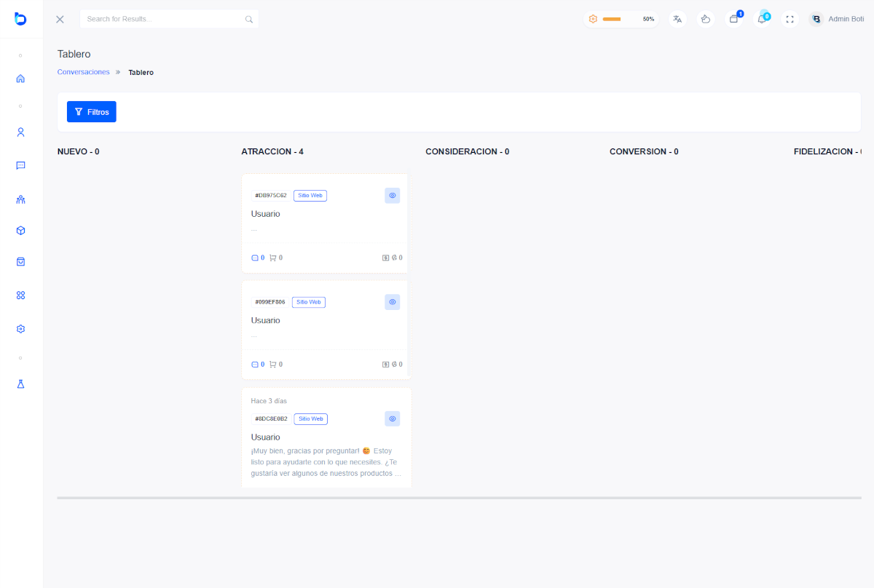874x588 pixels.
Task: View conversation #DB975C62 using eye icon
Action: click(392, 195)
